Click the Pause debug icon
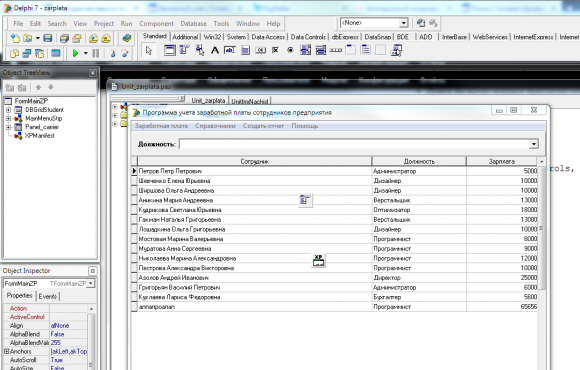This screenshot has height=370, width=580. [95, 53]
